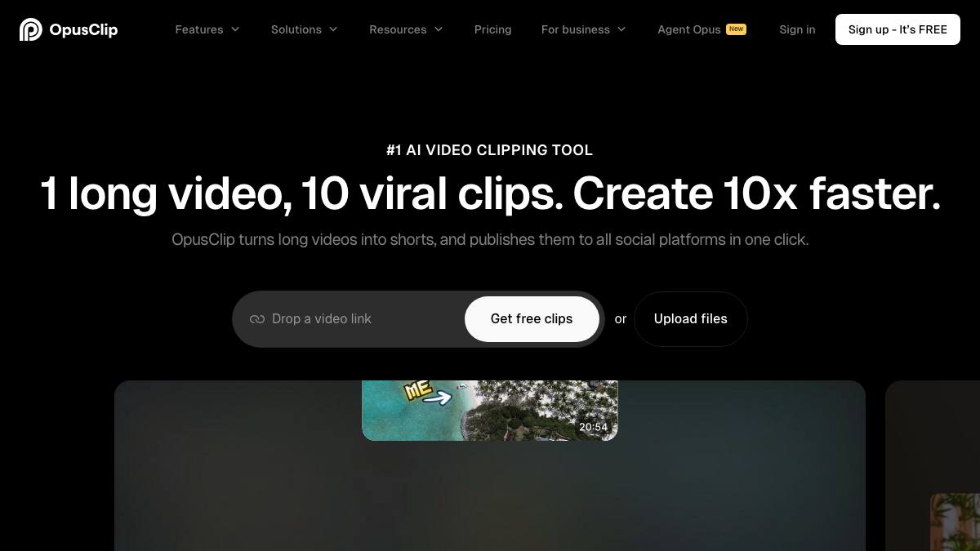
Task: Click Sign up - It's FREE button
Action: (x=898, y=29)
